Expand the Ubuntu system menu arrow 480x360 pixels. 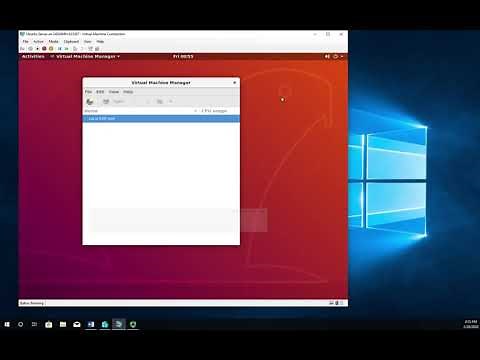pyautogui.click(x=342, y=56)
